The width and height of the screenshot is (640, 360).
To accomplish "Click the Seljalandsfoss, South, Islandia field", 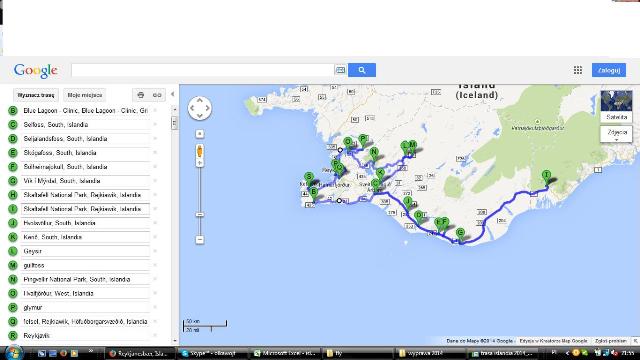I will pyautogui.click(x=86, y=139).
